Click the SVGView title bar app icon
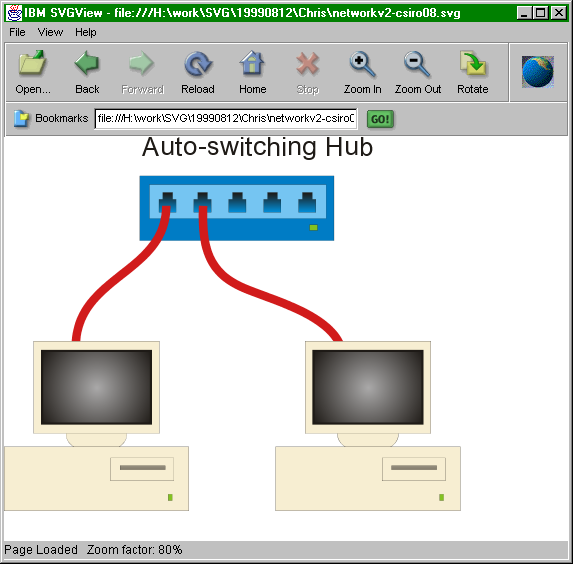Viewport: 573px width, 564px height. click(15, 13)
